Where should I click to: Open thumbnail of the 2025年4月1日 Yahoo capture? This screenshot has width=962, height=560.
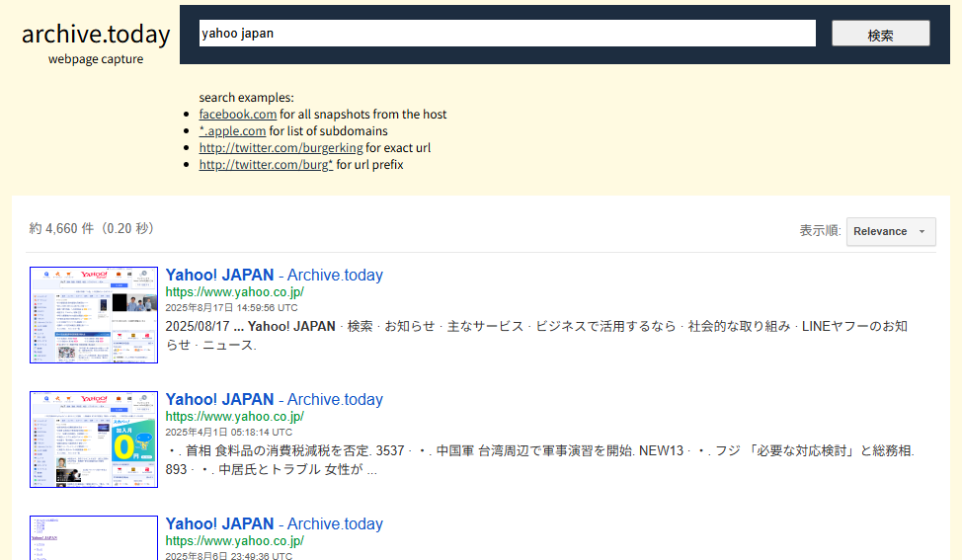94,440
